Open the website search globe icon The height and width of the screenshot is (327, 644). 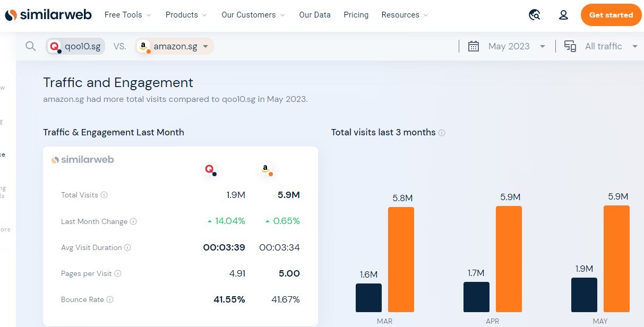tap(535, 15)
